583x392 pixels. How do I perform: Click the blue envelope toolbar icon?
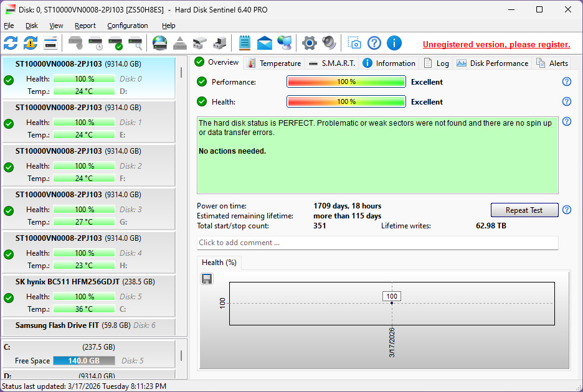[x=264, y=43]
